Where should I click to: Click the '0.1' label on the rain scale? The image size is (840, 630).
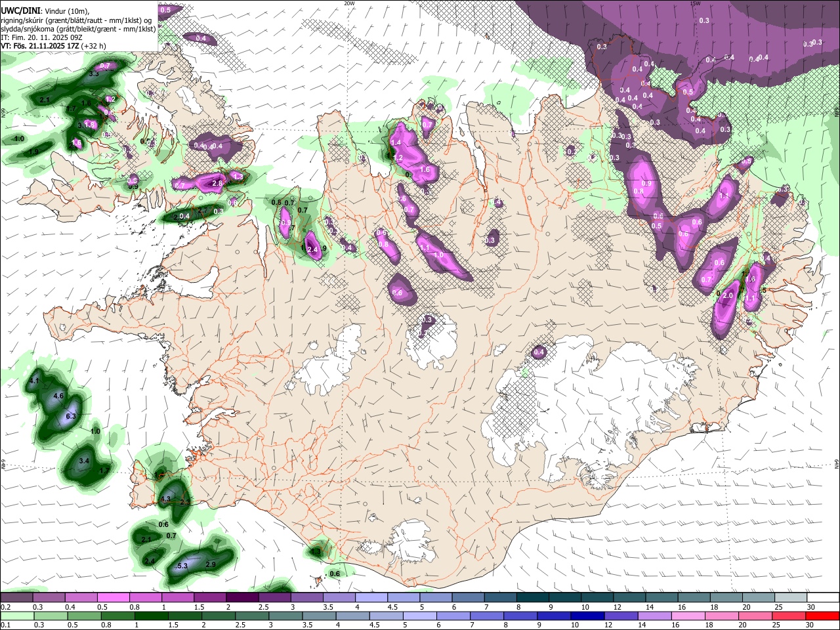click(x=5, y=625)
